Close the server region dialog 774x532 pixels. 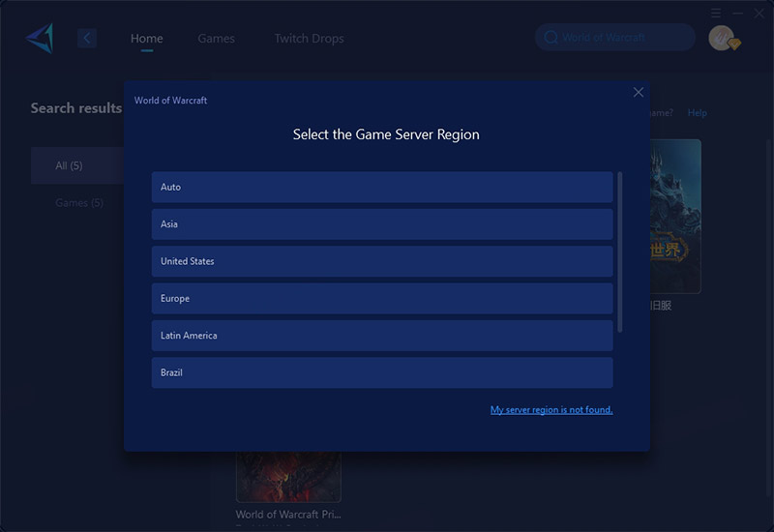(x=639, y=92)
